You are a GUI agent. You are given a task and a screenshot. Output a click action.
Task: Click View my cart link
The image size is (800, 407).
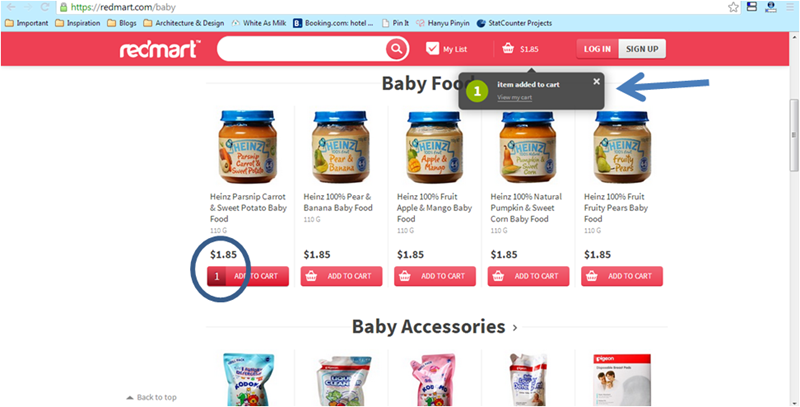[x=514, y=97]
